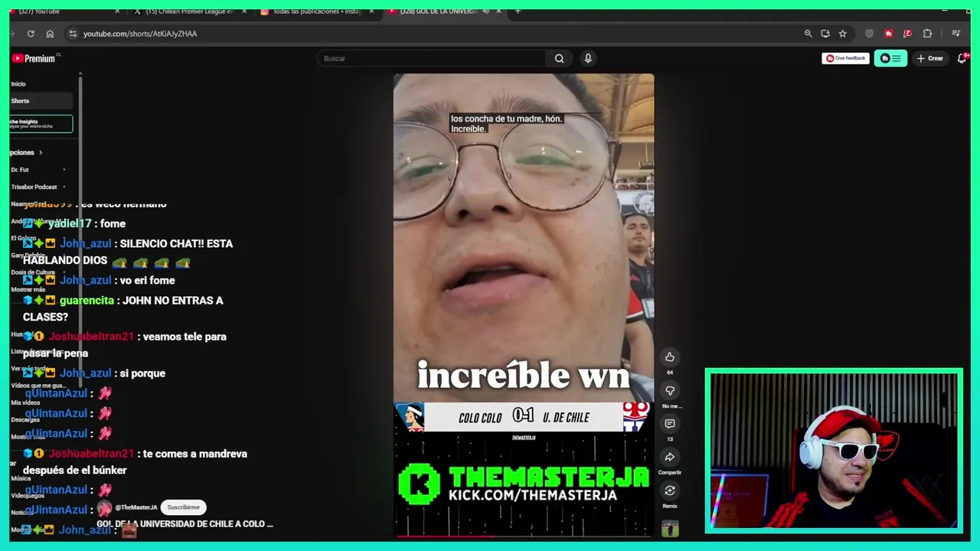The height and width of the screenshot is (551, 980).
Task: Open media control playlist icon
Action: tap(955, 34)
